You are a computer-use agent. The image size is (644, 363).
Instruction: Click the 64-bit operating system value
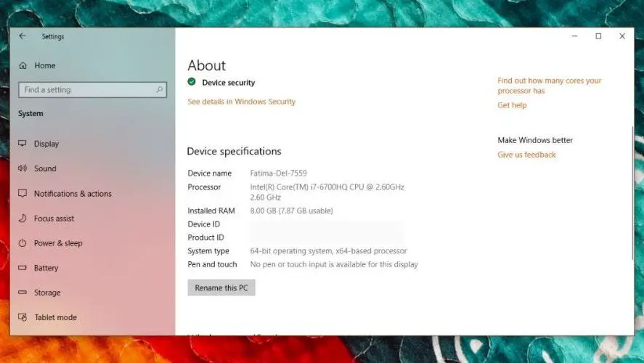click(x=328, y=251)
